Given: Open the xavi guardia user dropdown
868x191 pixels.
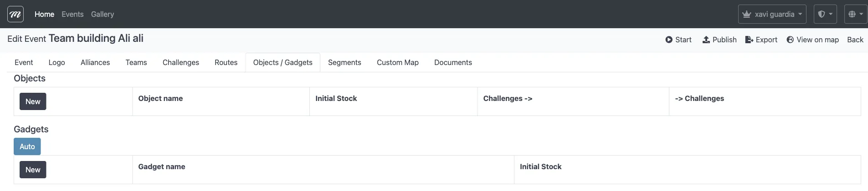Looking at the screenshot, I should (x=772, y=14).
